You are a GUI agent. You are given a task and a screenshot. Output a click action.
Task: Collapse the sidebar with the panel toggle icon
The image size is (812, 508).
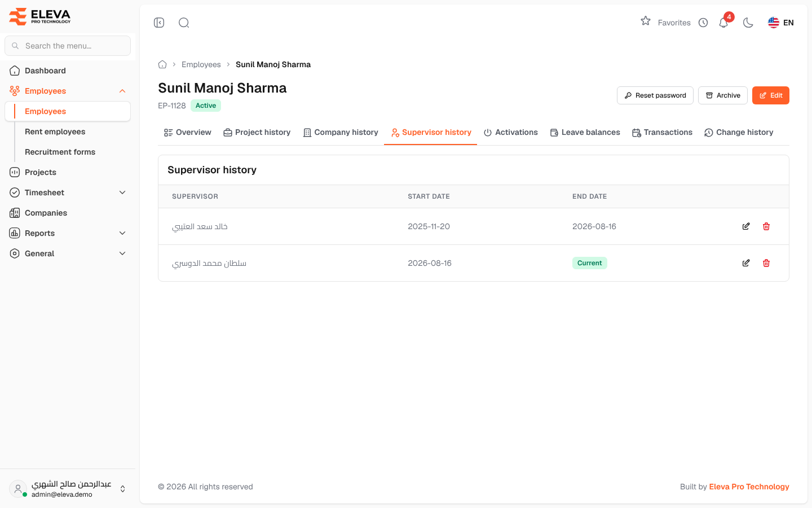tap(159, 23)
